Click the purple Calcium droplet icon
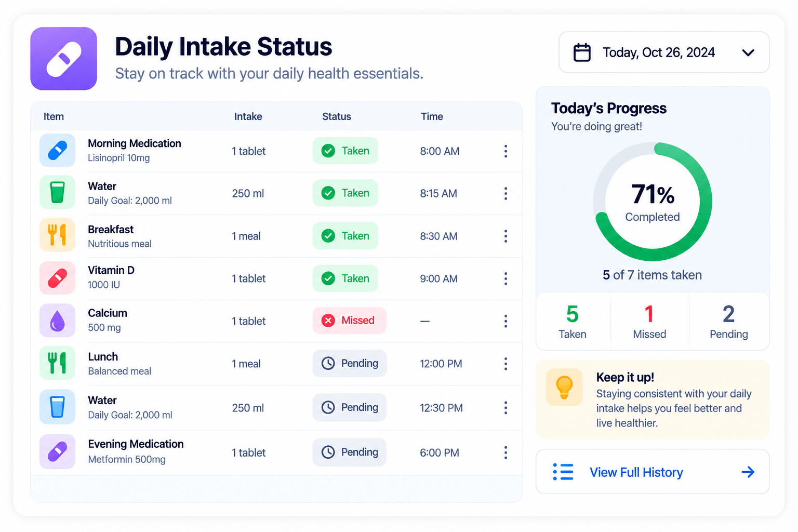 click(57, 321)
